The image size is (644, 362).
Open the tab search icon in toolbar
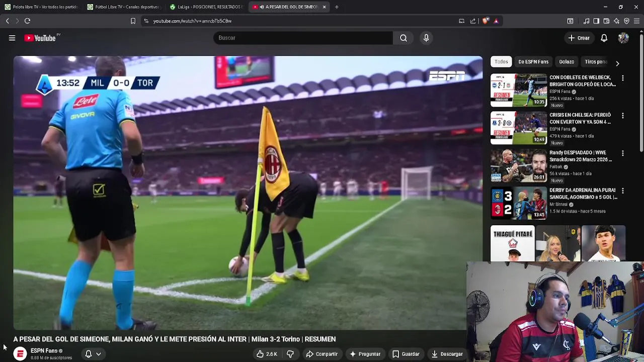pyautogui.click(x=570, y=21)
